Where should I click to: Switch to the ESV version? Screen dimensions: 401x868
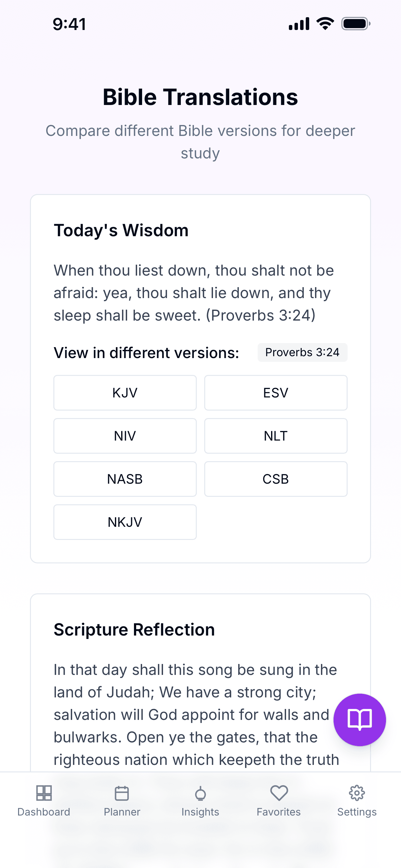(x=276, y=393)
